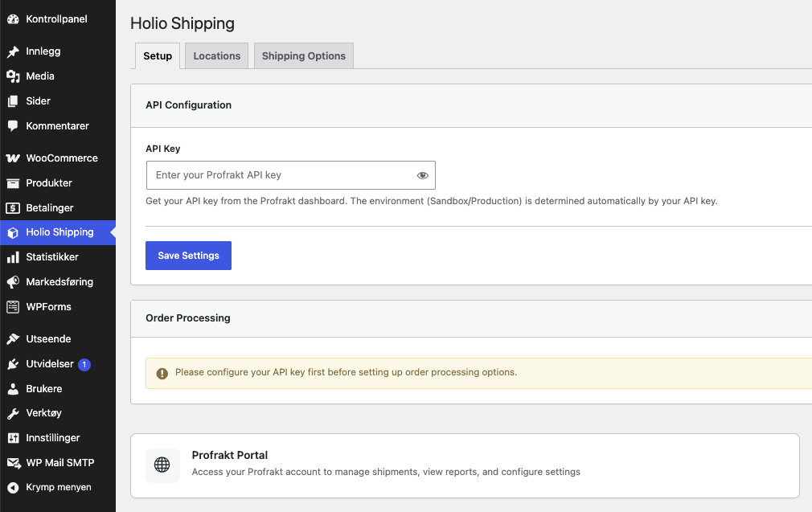Click the Markedsføring megaphone icon
Viewport: 812px width, 512px height.
click(13, 281)
